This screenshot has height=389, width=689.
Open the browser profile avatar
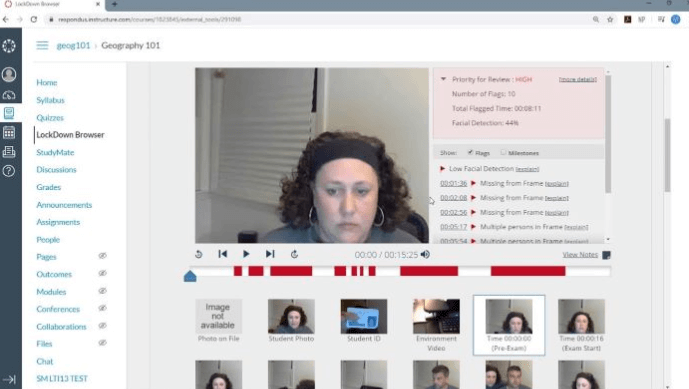click(x=676, y=19)
